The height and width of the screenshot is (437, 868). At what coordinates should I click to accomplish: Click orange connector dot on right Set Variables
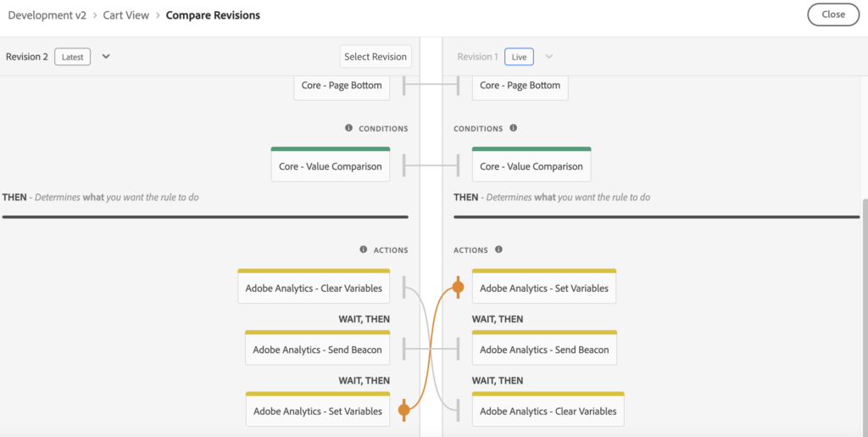click(x=458, y=288)
